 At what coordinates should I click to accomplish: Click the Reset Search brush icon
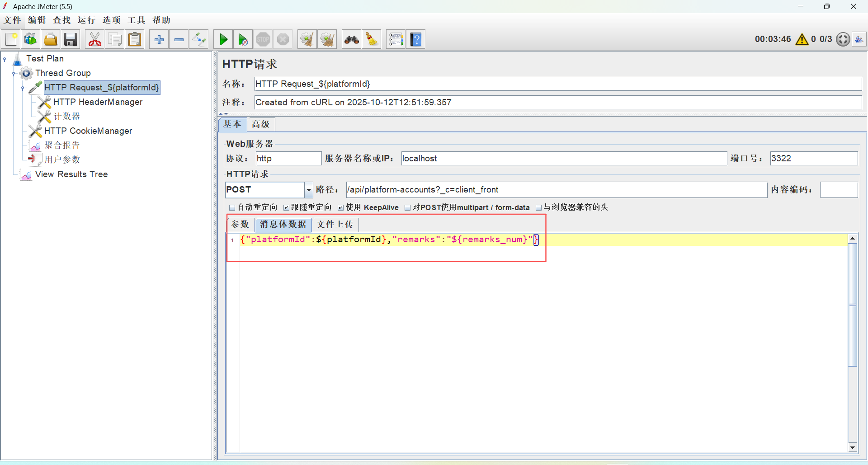372,39
